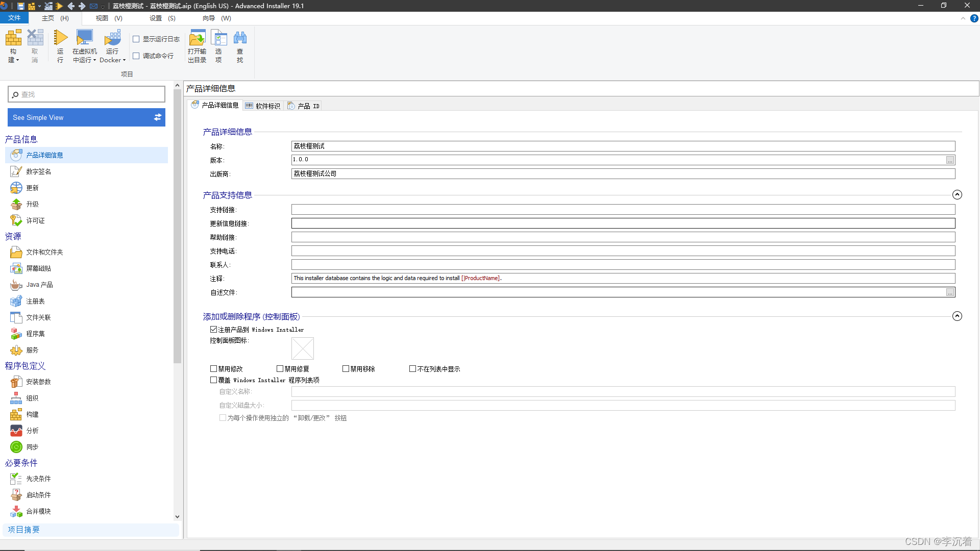980x551 pixels.
Task: Click the See Simple View button
Action: point(86,117)
